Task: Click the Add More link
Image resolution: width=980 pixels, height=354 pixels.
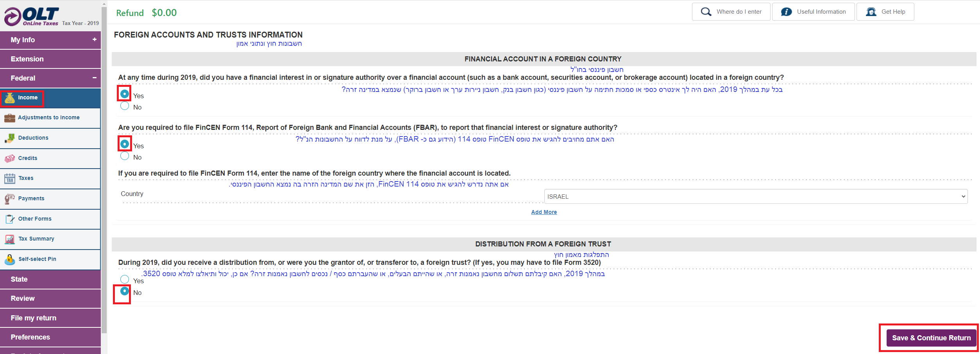Action: click(544, 212)
